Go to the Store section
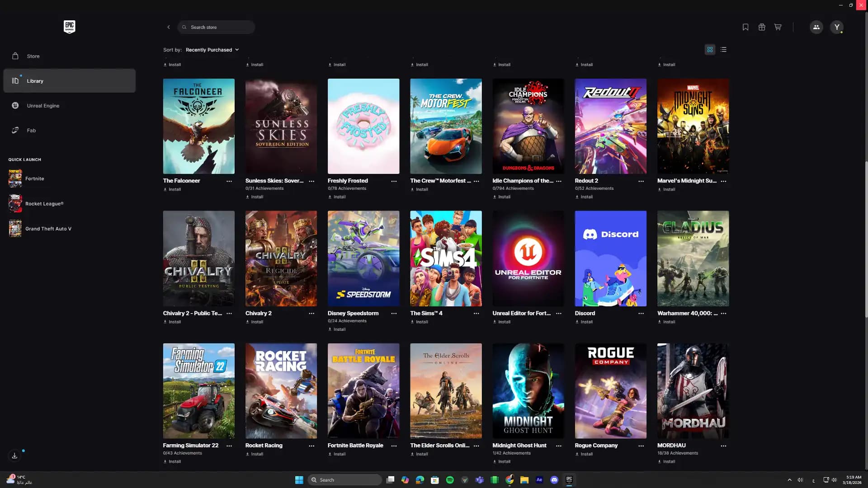The height and width of the screenshot is (488, 868). coord(69,56)
